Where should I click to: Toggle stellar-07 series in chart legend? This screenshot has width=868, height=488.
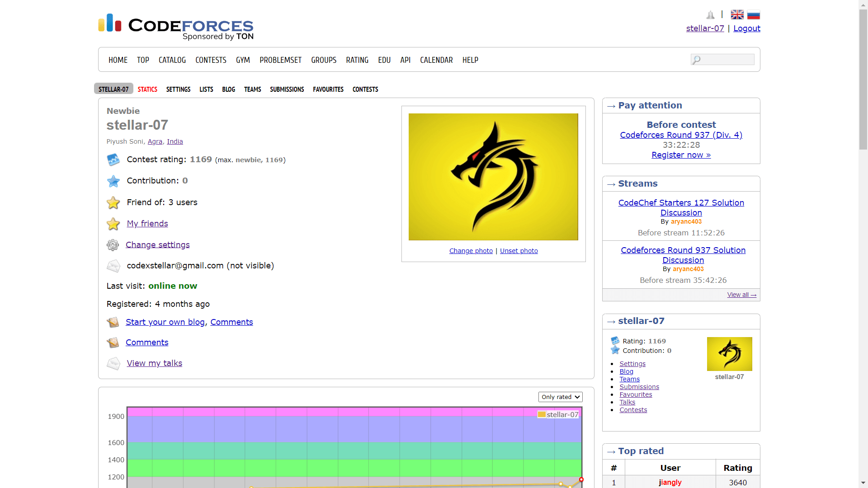tap(558, 414)
